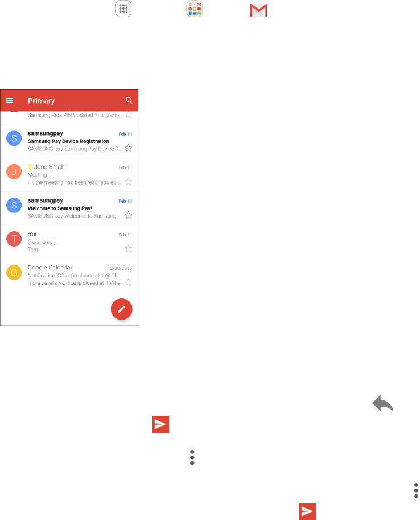Star the Samsung Kids PIN Updated email
Image resolution: width=420 pixels, height=520 pixels.
pos(129,114)
